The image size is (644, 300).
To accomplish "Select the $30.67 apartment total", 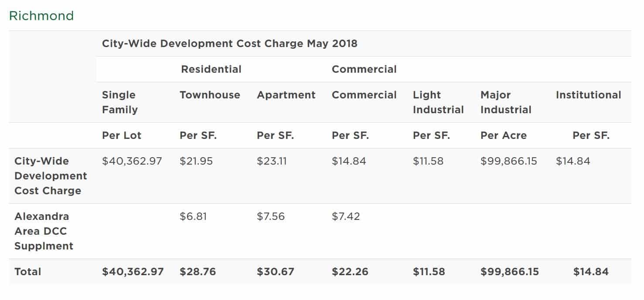I will [276, 272].
